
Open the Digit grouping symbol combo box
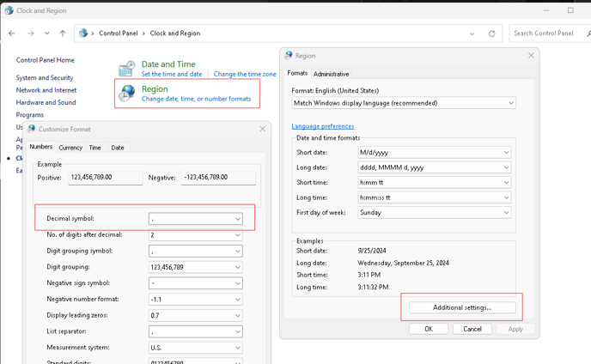[196, 251]
